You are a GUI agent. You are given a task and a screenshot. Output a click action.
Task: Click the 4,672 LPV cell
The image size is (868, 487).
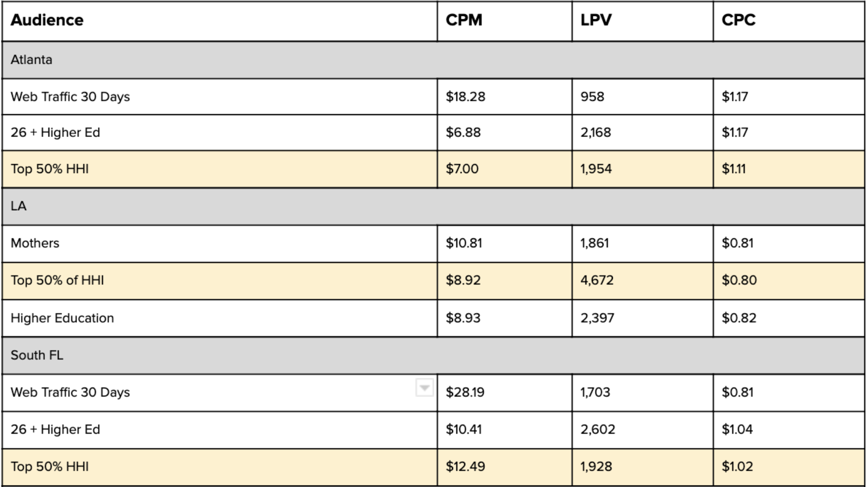597,281
